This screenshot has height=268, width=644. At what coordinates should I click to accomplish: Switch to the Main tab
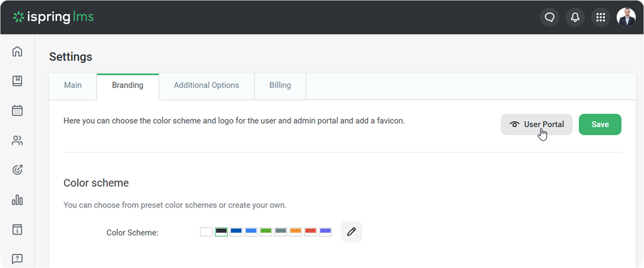coord(73,85)
